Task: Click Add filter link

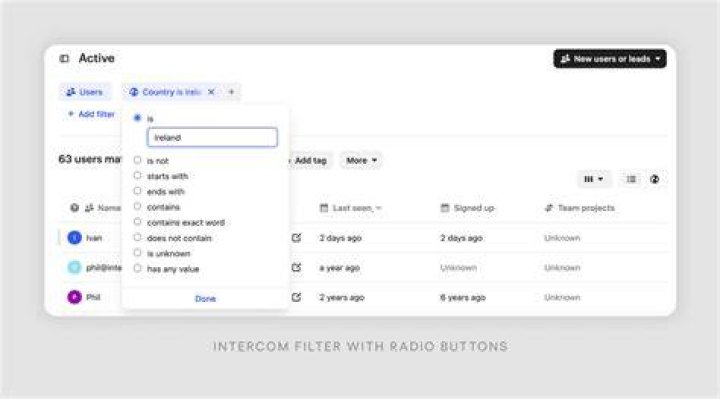Action: point(91,114)
